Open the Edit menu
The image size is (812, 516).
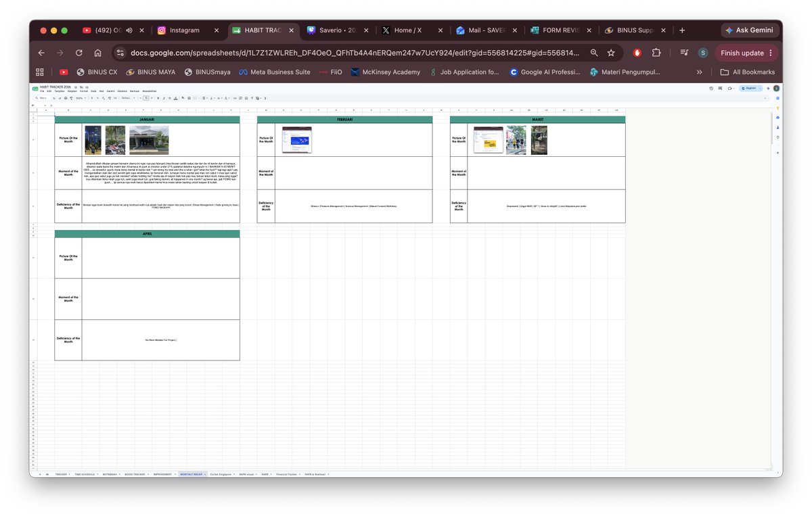(x=49, y=91)
